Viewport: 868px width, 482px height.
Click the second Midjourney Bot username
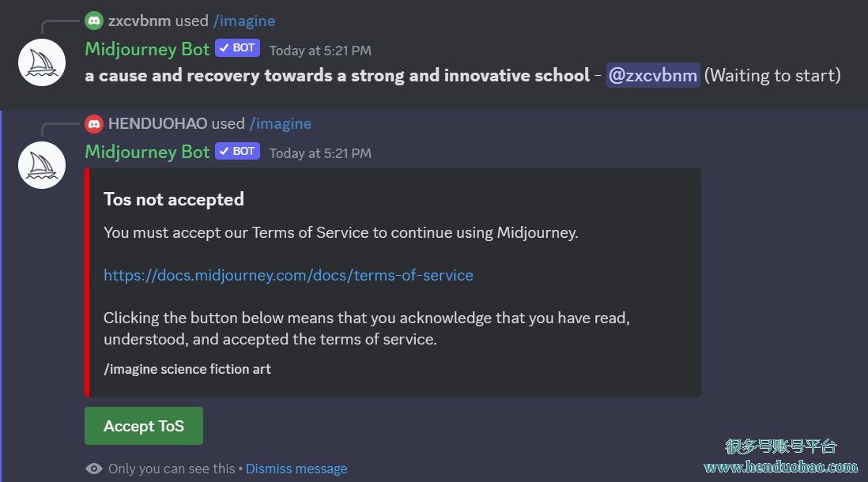(x=147, y=153)
